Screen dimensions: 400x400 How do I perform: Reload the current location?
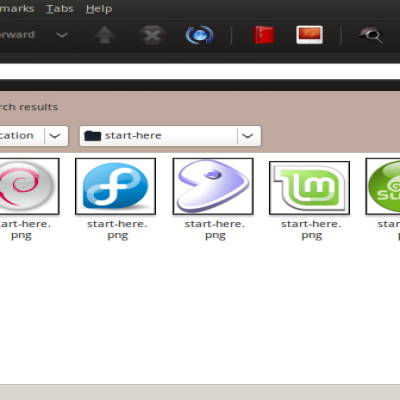(x=199, y=35)
